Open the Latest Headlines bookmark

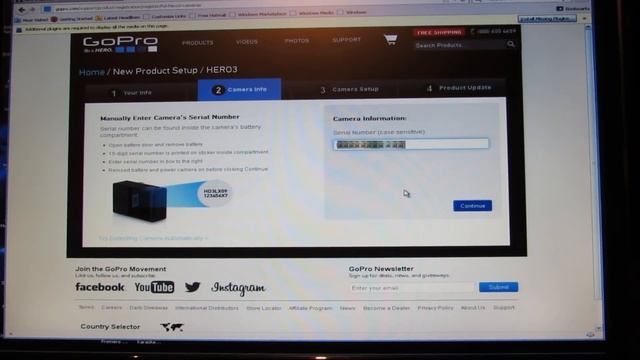pyautogui.click(x=119, y=18)
